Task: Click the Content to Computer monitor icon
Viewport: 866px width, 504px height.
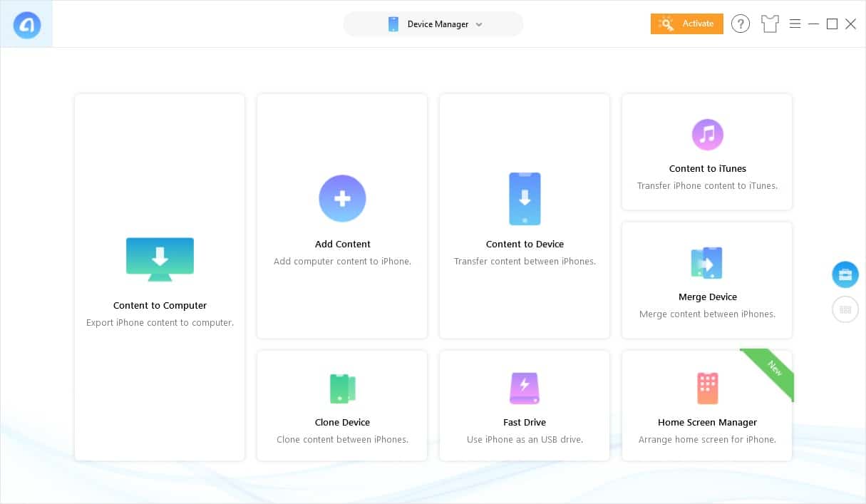Action: pos(160,259)
